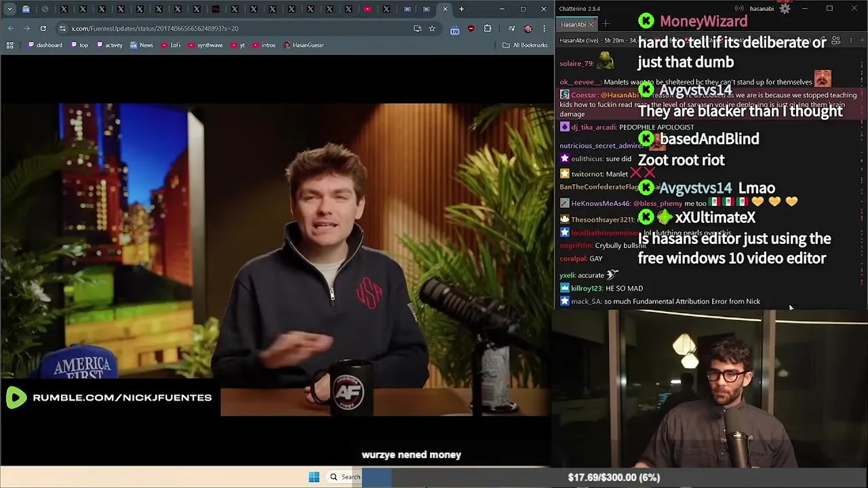Viewport: 868px width, 488px height.
Task: Select the HasanAbi Chatterino tab
Action: coord(573,24)
